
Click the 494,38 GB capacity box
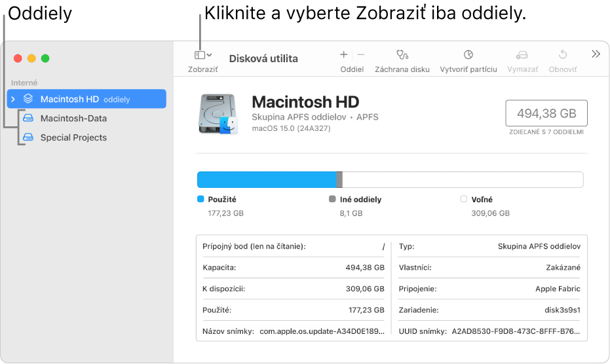[x=546, y=113]
